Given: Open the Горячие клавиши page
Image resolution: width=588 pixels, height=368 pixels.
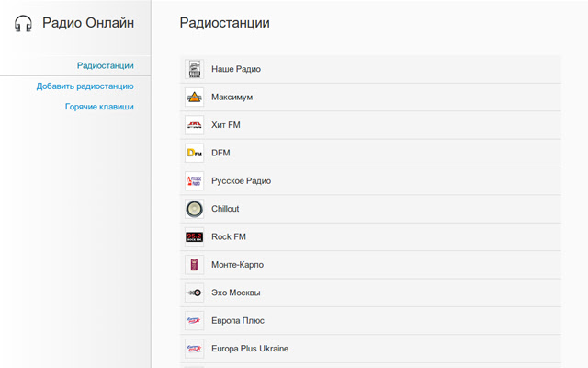Looking at the screenshot, I should pos(99,107).
